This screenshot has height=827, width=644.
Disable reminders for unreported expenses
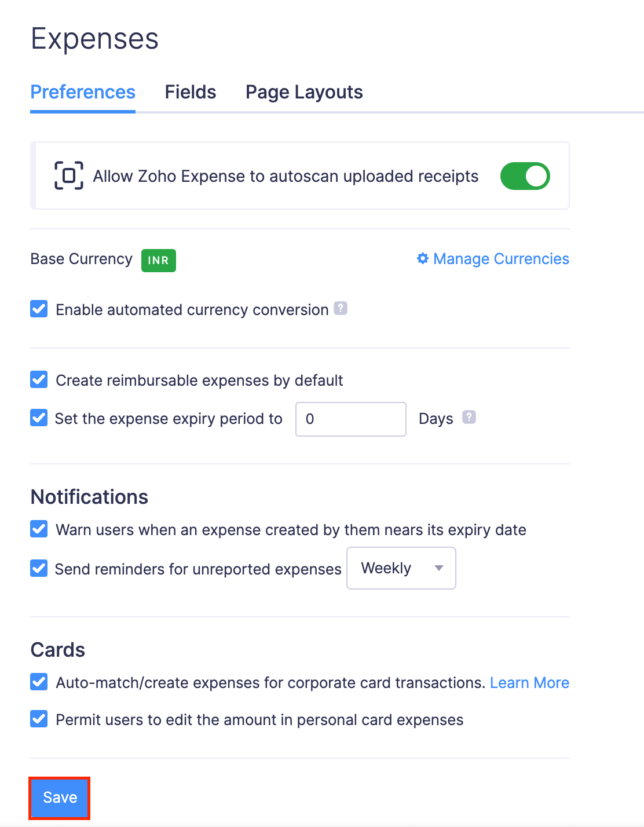point(38,568)
